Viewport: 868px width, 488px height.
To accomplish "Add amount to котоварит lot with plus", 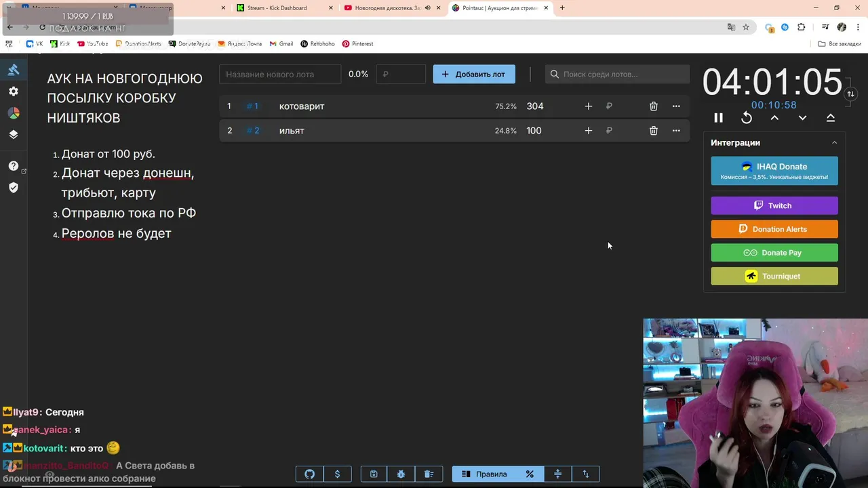I will coord(589,106).
